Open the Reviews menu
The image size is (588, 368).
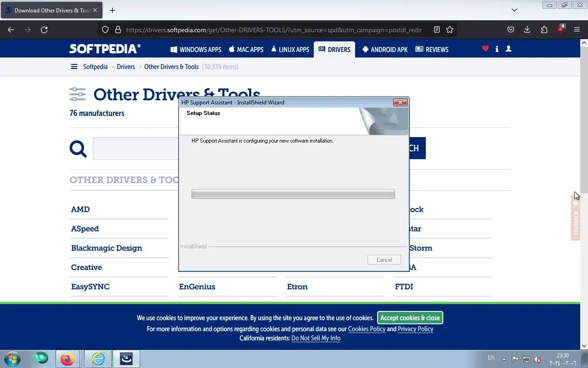[x=432, y=49]
